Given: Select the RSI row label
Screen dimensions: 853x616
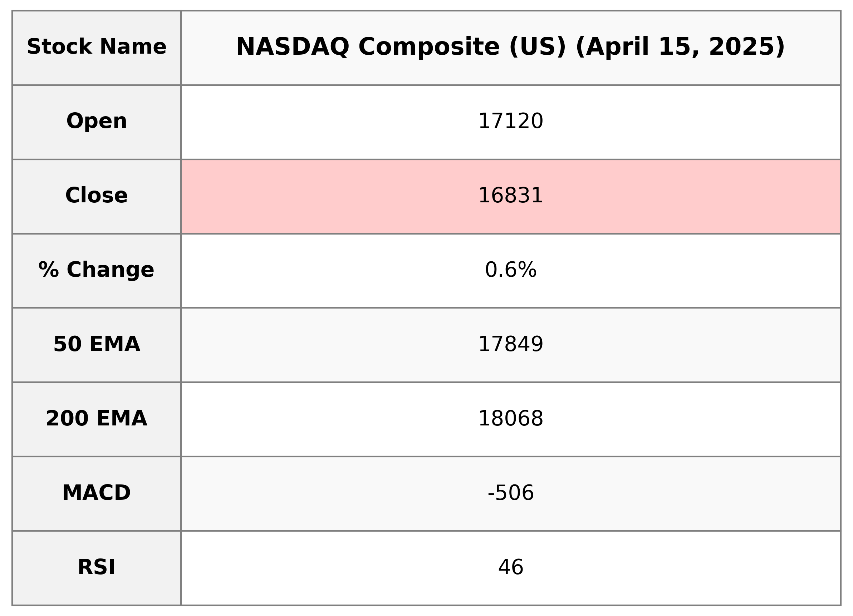Looking at the screenshot, I should 97,567.
